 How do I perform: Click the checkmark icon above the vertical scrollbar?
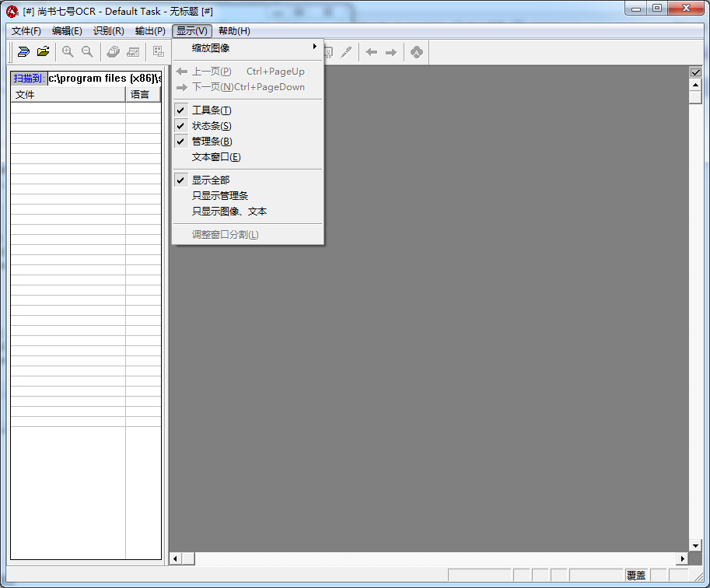click(x=695, y=72)
